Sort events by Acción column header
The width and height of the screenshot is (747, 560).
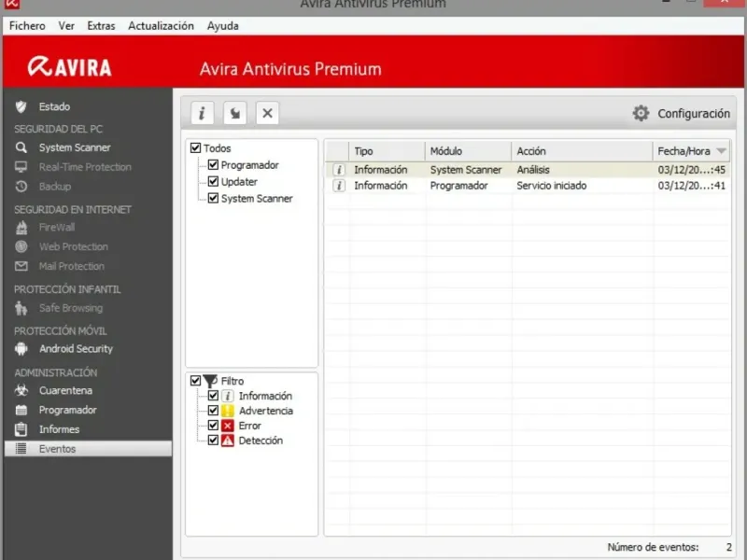tap(582, 151)
